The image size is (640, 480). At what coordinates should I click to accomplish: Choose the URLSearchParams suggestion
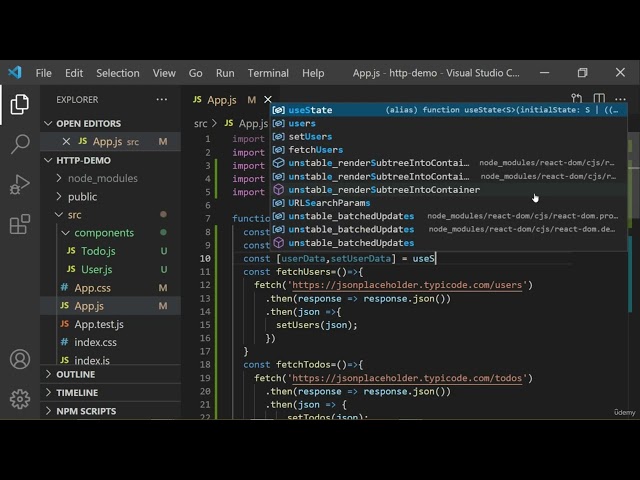449,203
